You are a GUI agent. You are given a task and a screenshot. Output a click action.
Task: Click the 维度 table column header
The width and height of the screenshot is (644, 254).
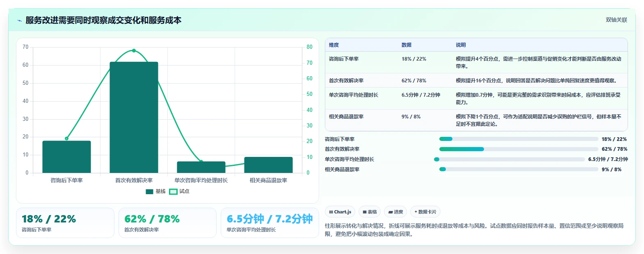(x=334, y=45)
